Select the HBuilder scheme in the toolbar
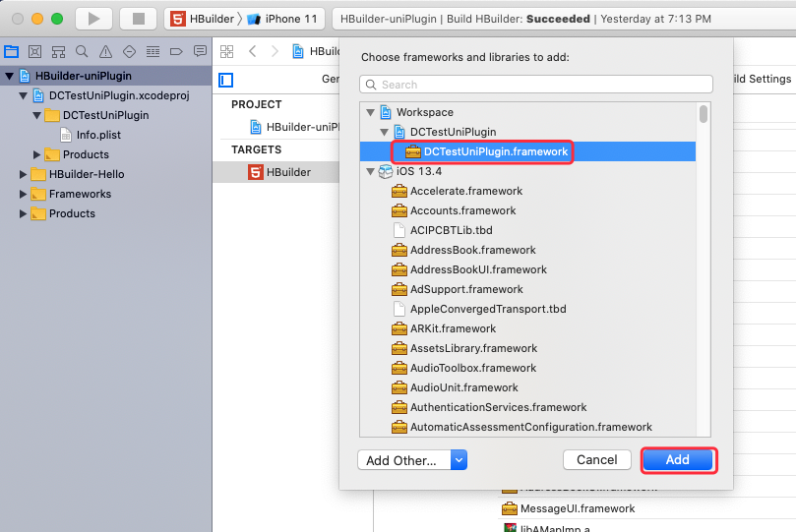Viewport: 796px width, 532px height. coord(203,19)
